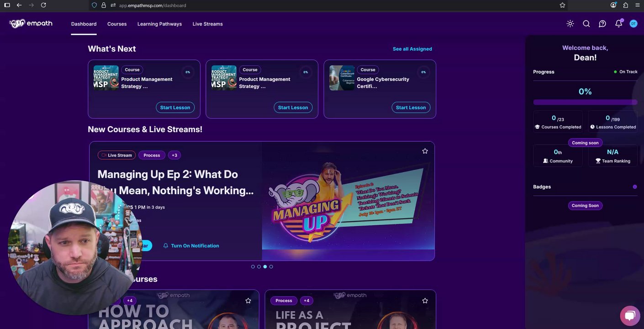Click the bell icon beside Turn On Notification
Screen dimensions: 644x329
(166, 246)
